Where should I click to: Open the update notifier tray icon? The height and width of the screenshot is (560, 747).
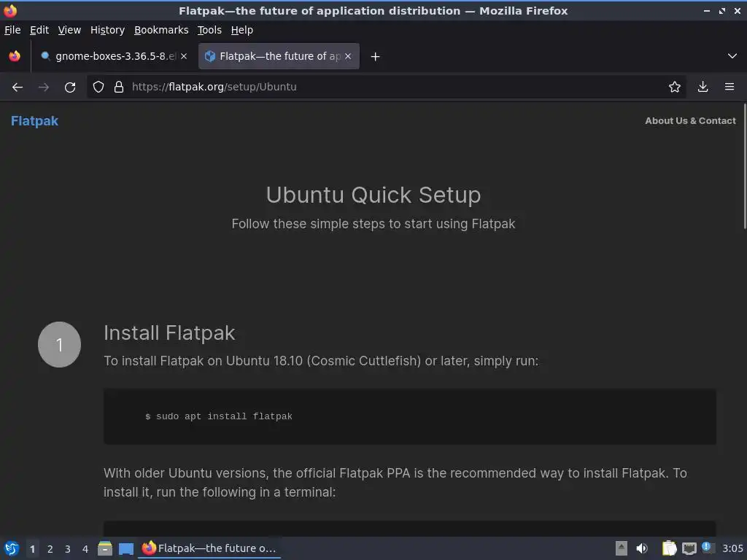pyautogui.click(x=708, y=548)
